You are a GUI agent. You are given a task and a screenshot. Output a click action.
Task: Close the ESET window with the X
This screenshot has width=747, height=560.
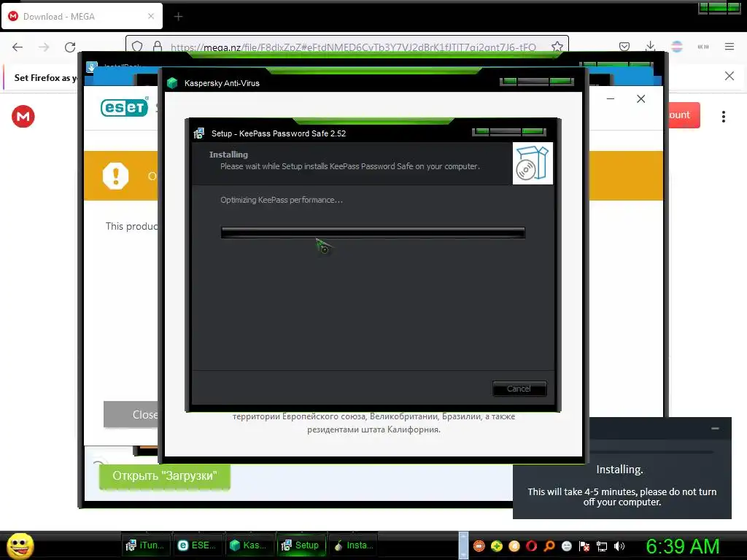point(640,98)
